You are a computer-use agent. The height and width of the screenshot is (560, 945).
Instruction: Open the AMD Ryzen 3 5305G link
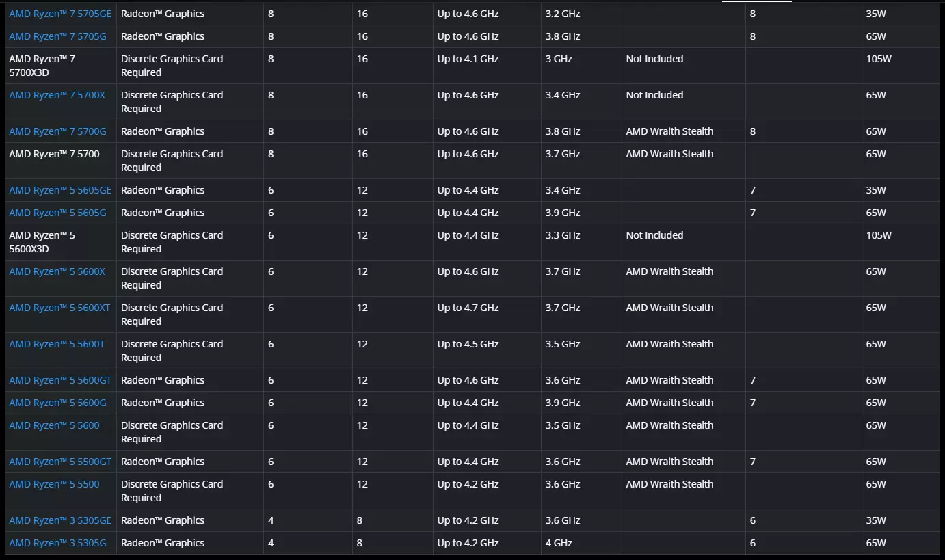click(x=57, y=543)
